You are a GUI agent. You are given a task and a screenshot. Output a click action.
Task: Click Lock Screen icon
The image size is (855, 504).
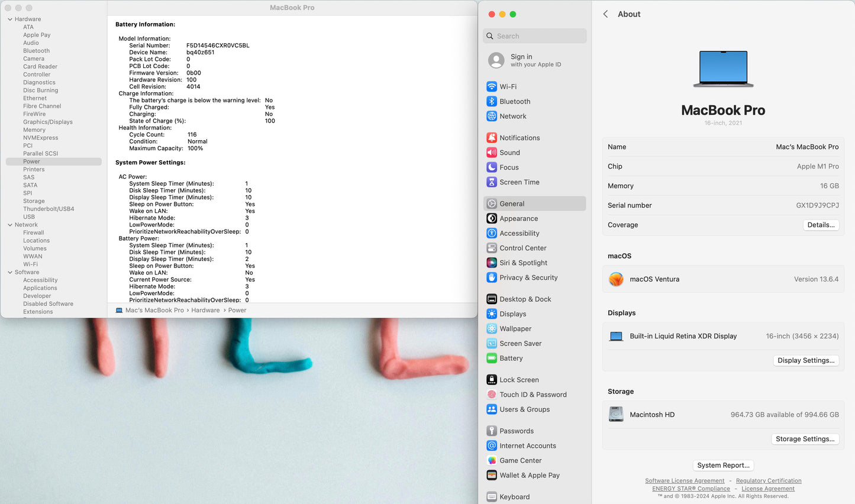[492, 379]
